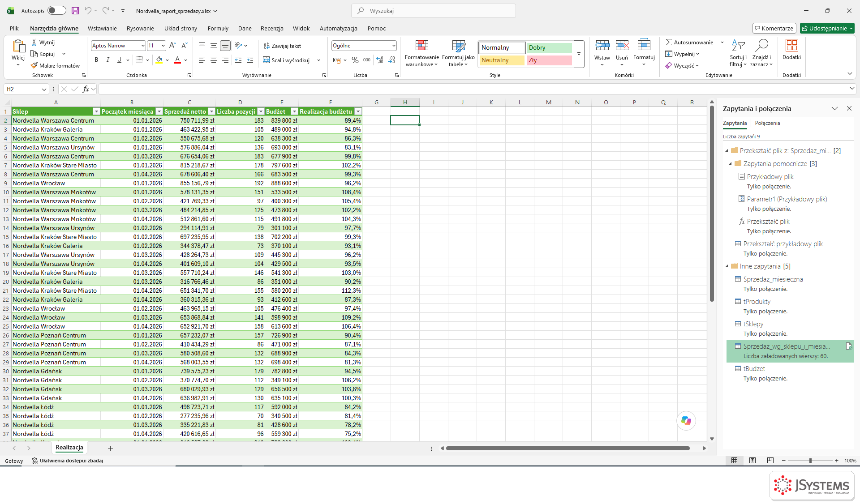Apply Italic formatting button
Screen dimensions: 860x504
click(x=107, y=60)
